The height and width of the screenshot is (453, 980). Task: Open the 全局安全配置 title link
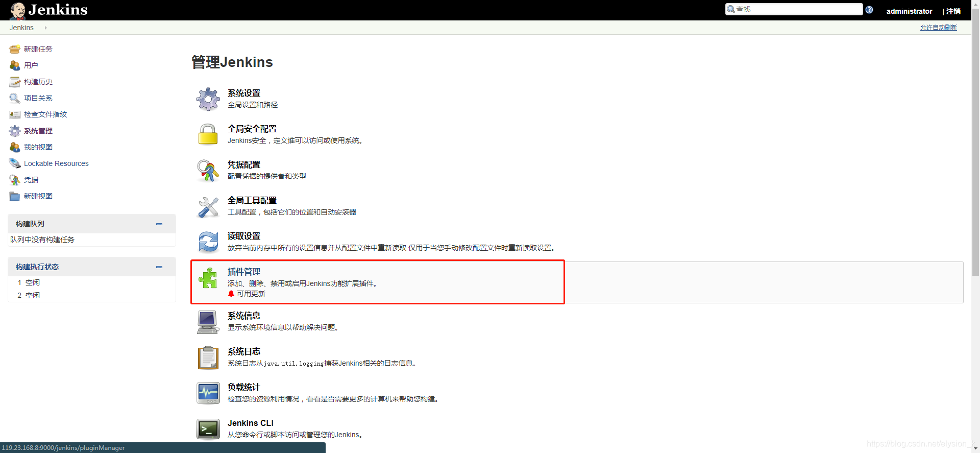[252, 129]
